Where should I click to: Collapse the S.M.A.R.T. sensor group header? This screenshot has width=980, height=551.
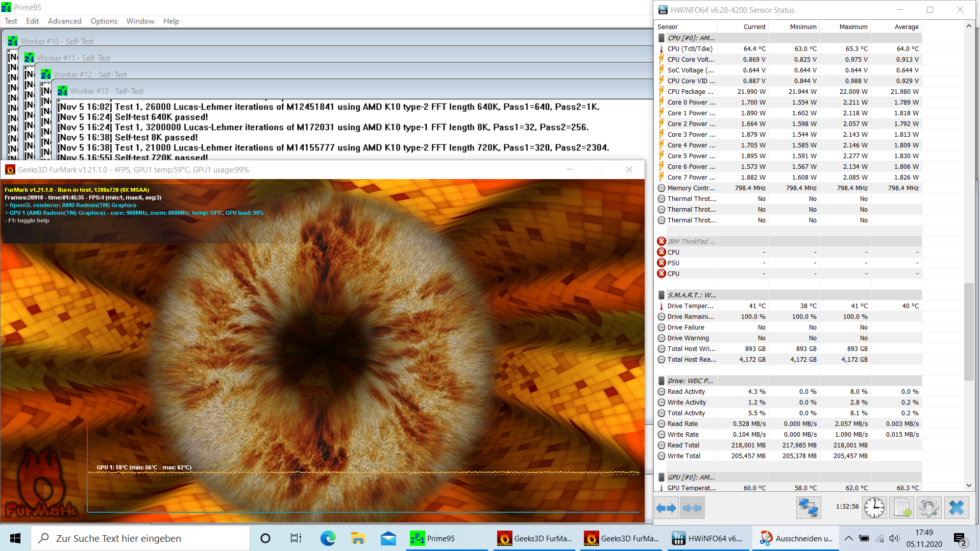pyautogui.click(x=691, y=295)
